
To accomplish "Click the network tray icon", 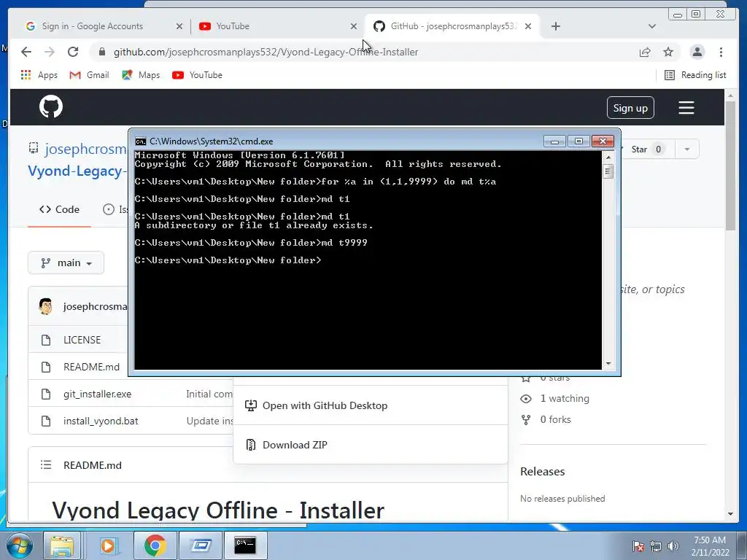I will [656, 546].
